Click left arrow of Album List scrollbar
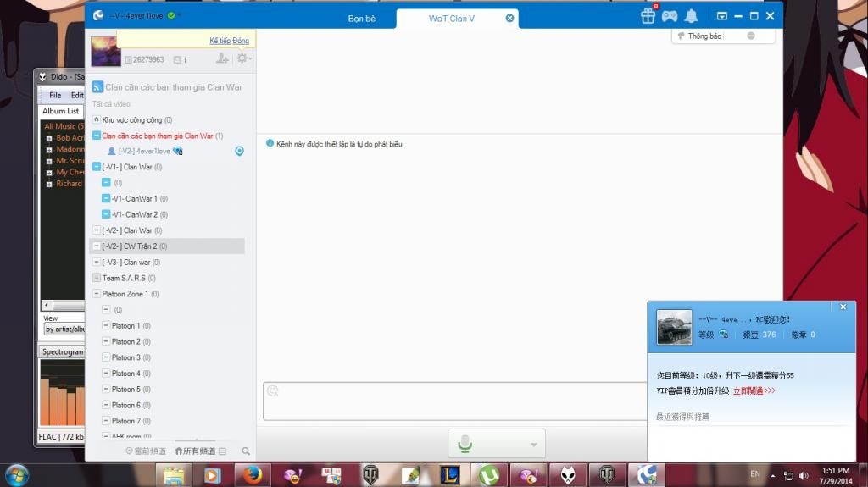This screenshot has width=868, height=487. pos(47,305)
